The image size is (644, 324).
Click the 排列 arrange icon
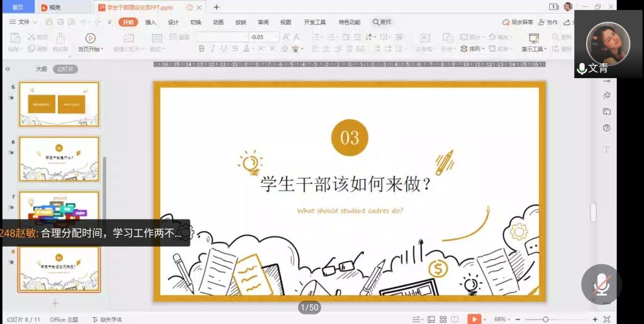coord(464,49)
